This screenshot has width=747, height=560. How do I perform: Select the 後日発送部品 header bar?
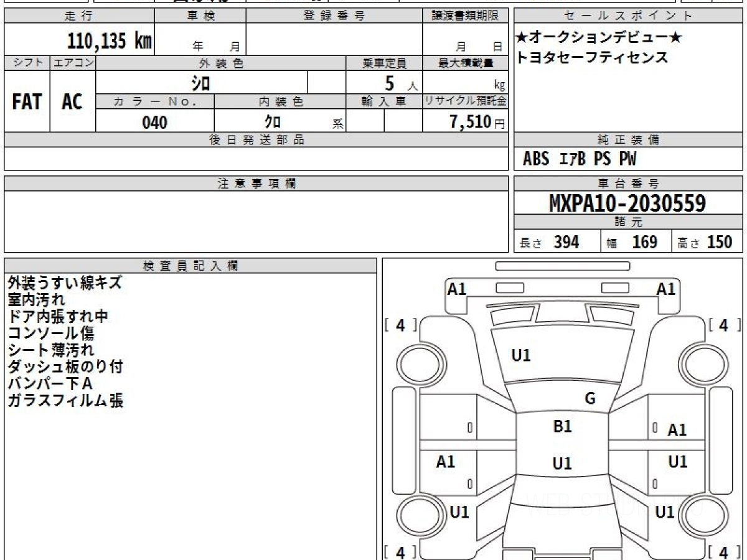(256, 141)
